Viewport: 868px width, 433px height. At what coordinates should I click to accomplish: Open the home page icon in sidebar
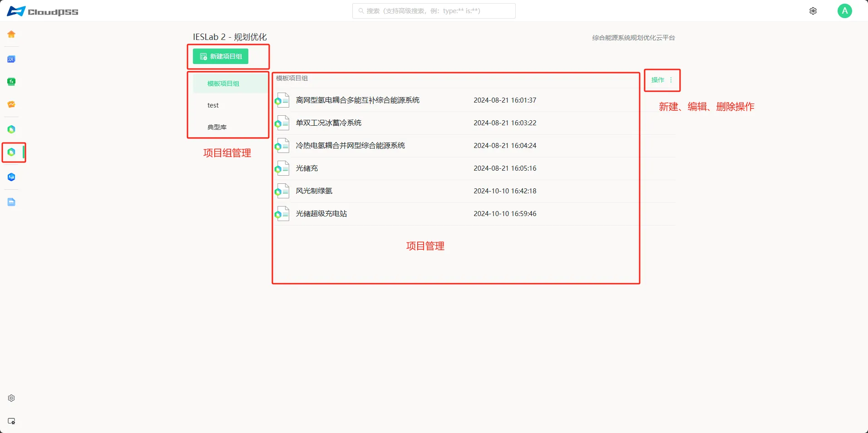tap(11, 34)
